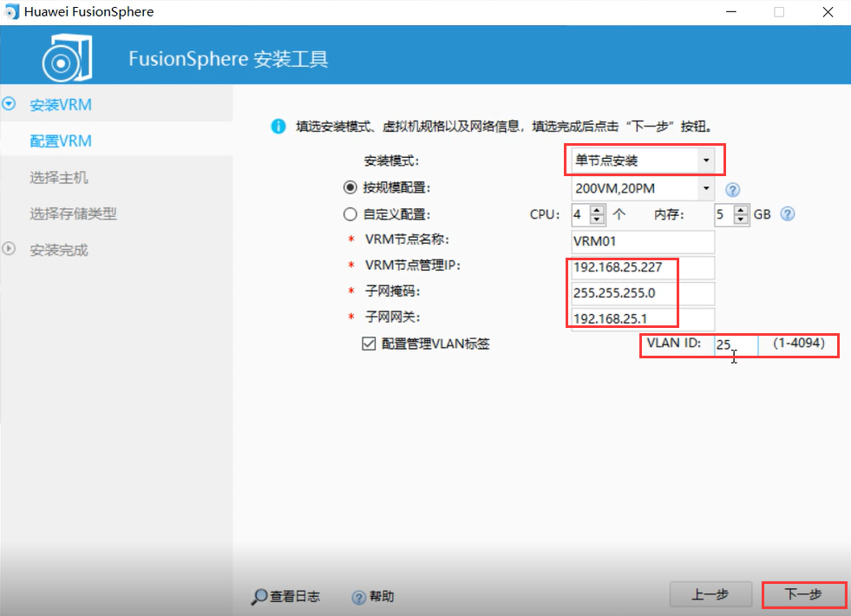851x616 pixels.
Task: Close the Huawei FusionSphere window
Action: coord(828,12)
